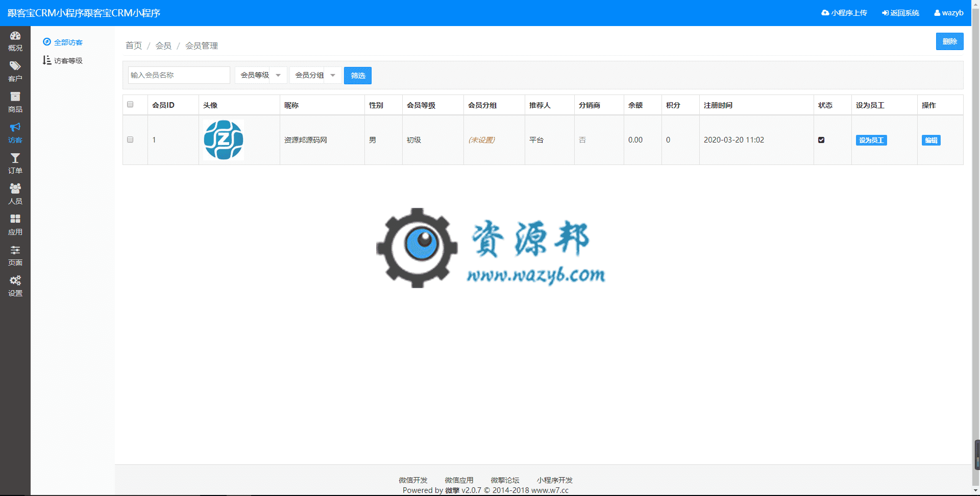The width and height of the screenshot is (980, 496).
Task: Go to 首页 breadcrumb link
Action: (134, 45)
